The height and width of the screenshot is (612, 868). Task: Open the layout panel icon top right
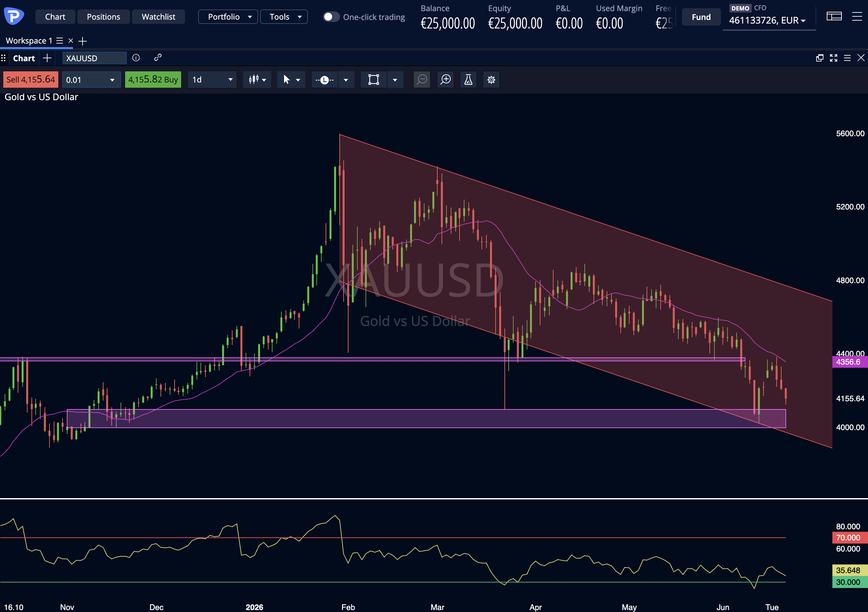[x=834, y=16]
